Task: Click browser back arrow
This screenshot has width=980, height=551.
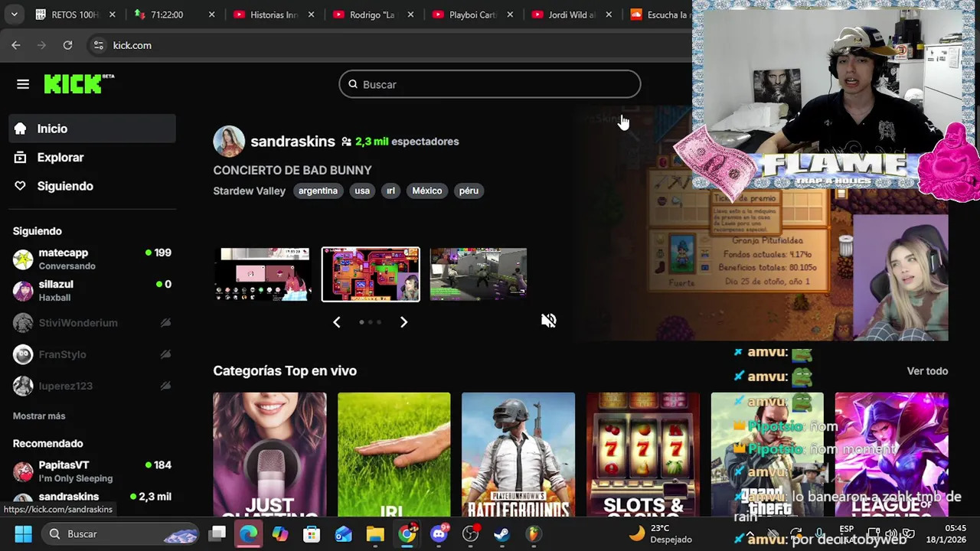Action: coord(16,45)
